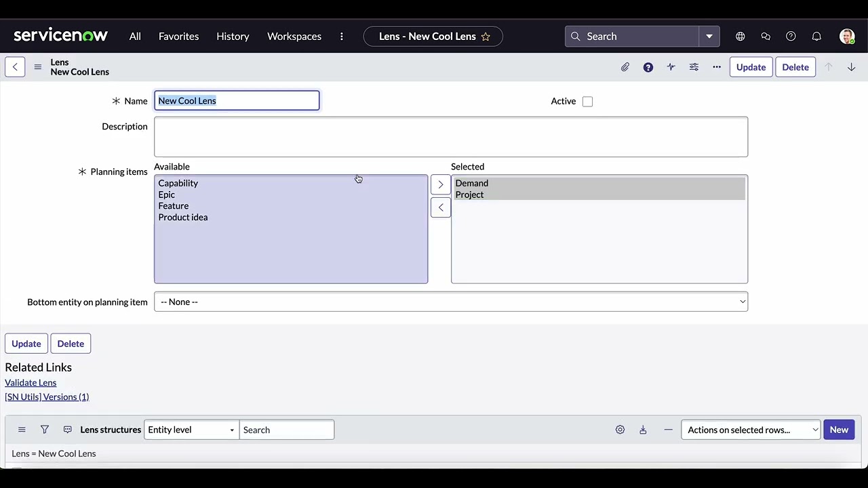
Task: Open the attachments paperclip icon
Action: [625, 66]
